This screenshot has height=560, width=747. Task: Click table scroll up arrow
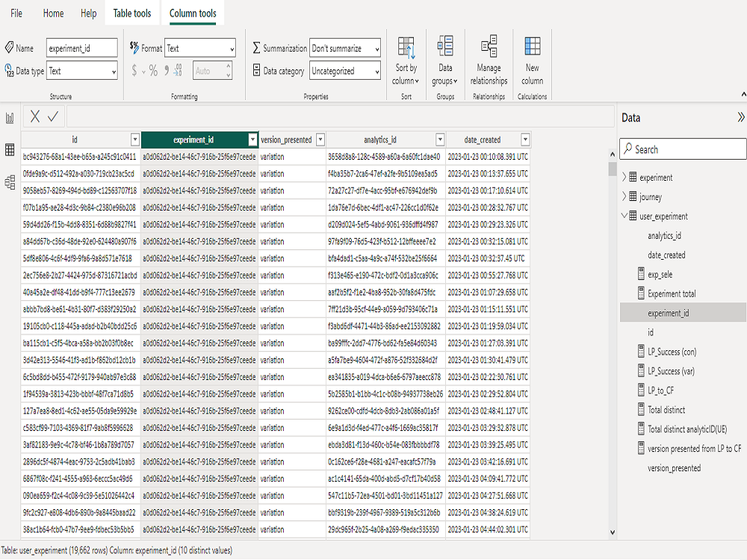coord(613,154)
